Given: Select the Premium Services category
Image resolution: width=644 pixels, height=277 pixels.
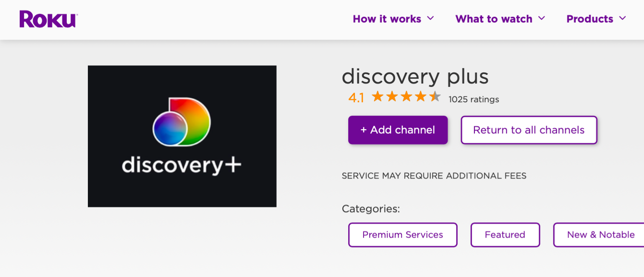Looking at the screenshot, I should tap(402, 235).
